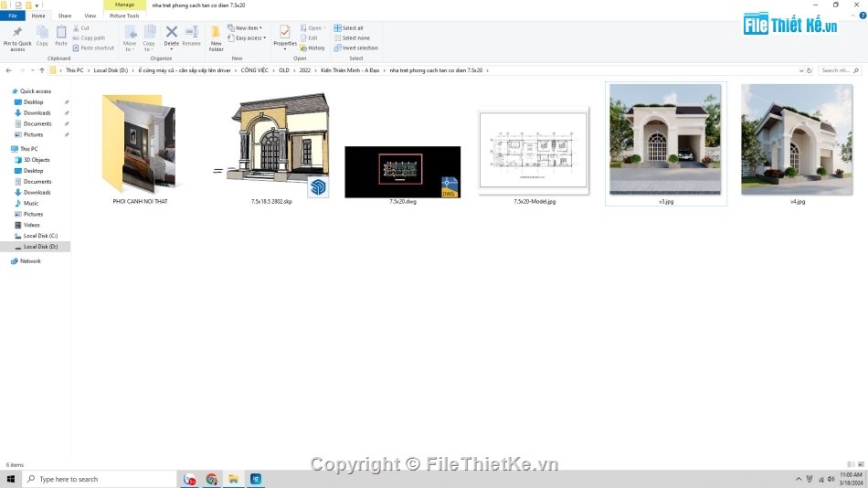Click Edit in the Open group
The height and width of the screenshot is (488, 868).
click(x=309, y=37)
